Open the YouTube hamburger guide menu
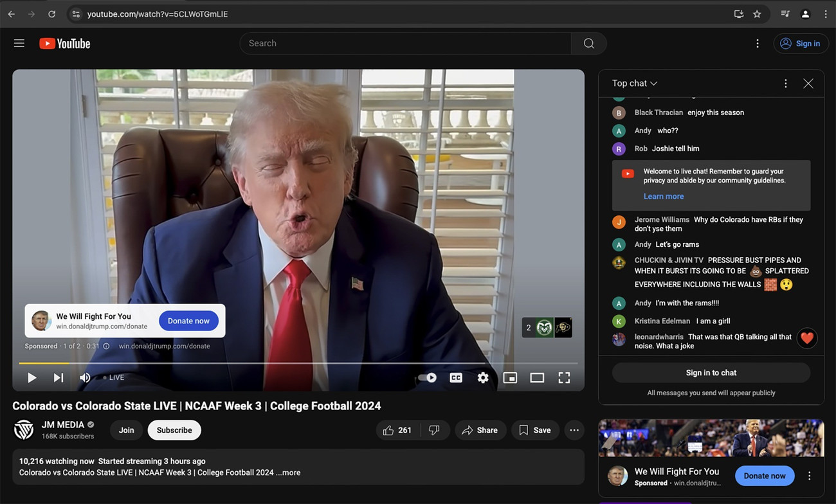Screen dimensions: 836x504 pos(19,43)
